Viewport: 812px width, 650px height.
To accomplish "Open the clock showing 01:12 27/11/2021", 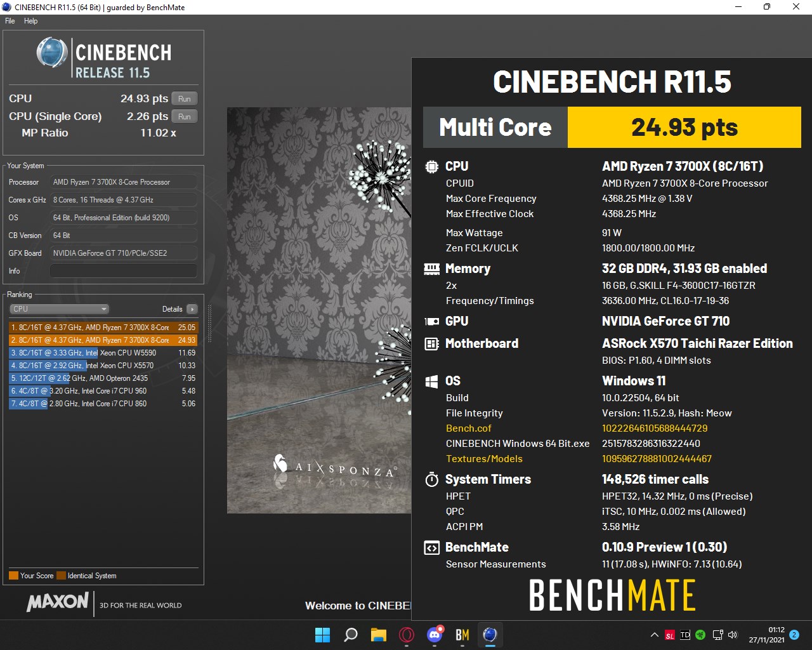I will pyautogui.click(x=766, y=635).
